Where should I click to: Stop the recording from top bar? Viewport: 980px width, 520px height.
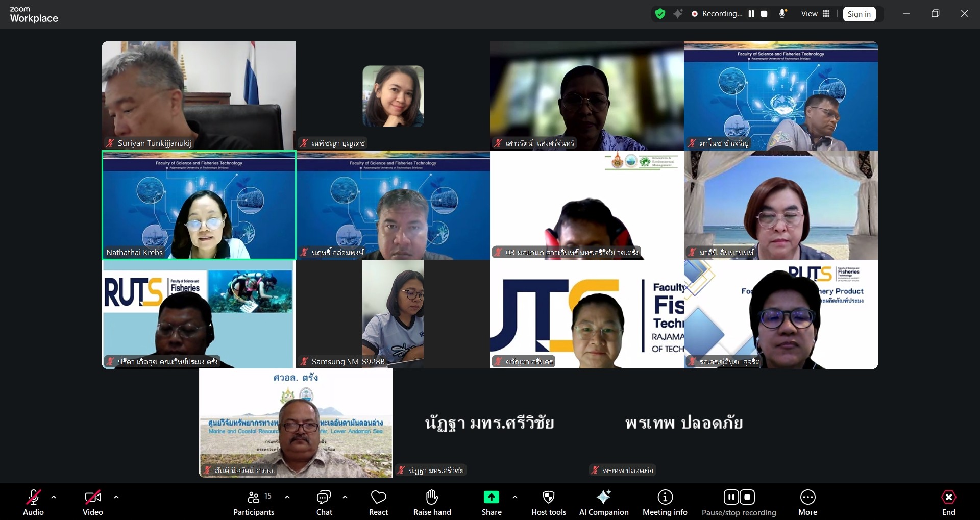764,14
